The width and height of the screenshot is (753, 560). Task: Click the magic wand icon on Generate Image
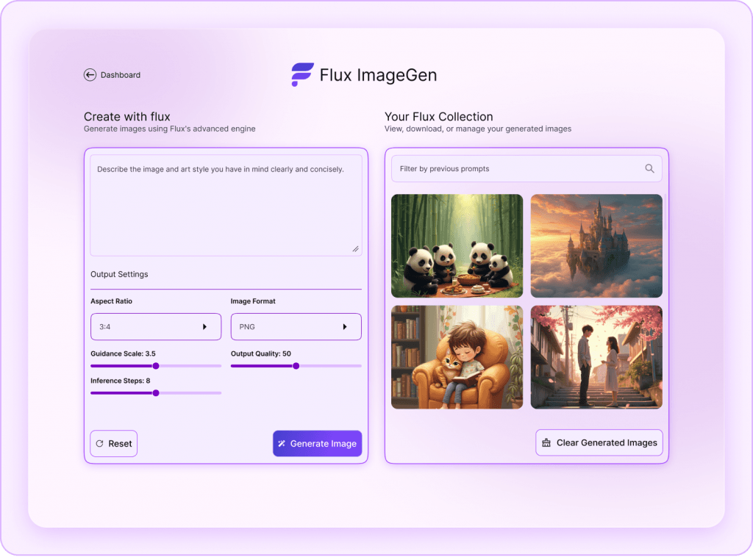click(x=282, y=444)
